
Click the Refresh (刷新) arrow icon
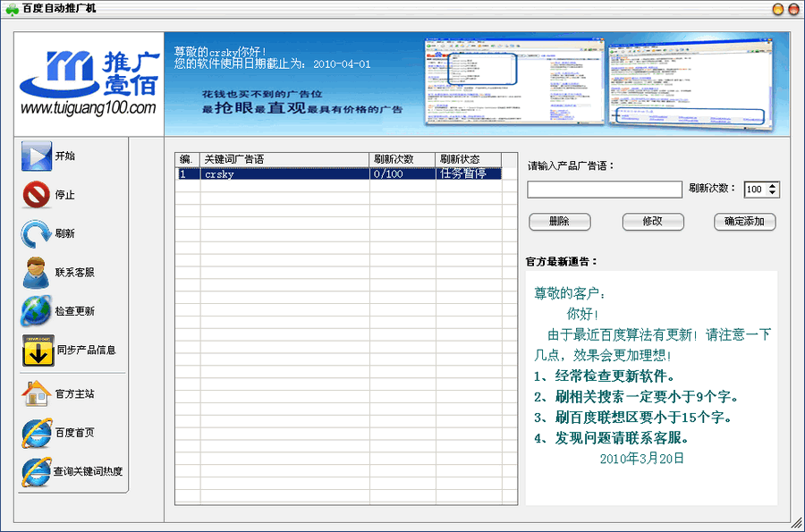[x=37, y=234]
